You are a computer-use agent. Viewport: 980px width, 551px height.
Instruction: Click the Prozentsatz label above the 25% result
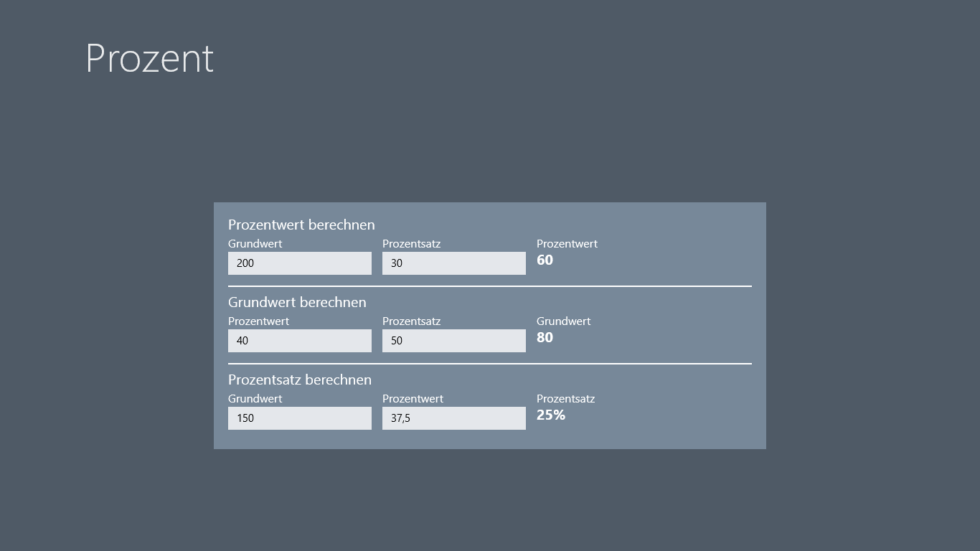coord(565,399)
